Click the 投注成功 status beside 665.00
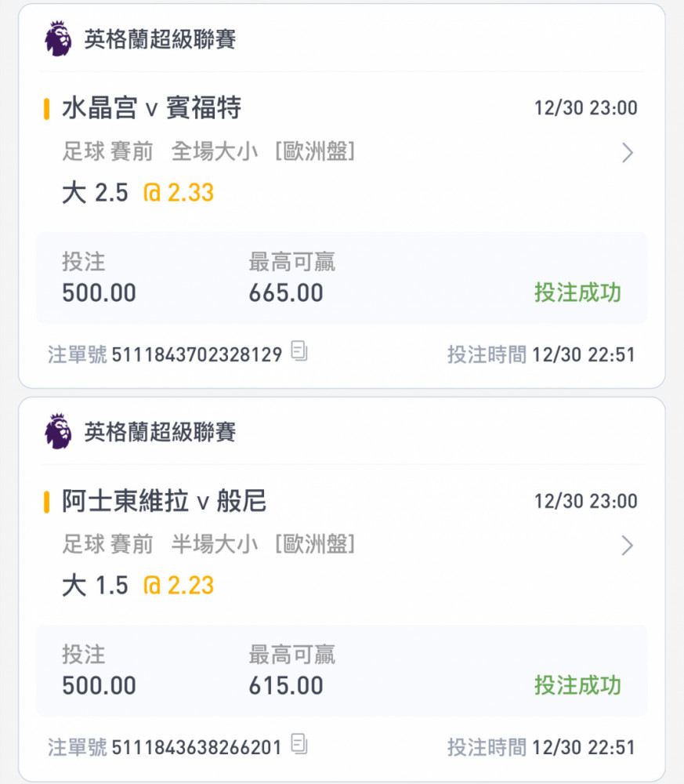The image size is (684, 784). (x=577, y=292)
